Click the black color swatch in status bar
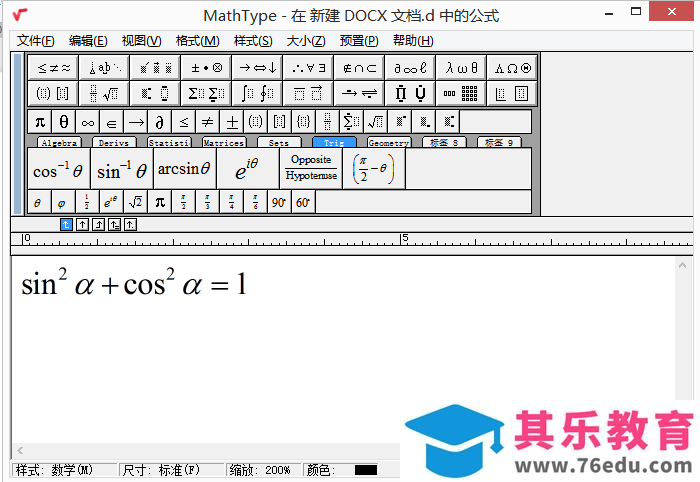 pos(366,470)
